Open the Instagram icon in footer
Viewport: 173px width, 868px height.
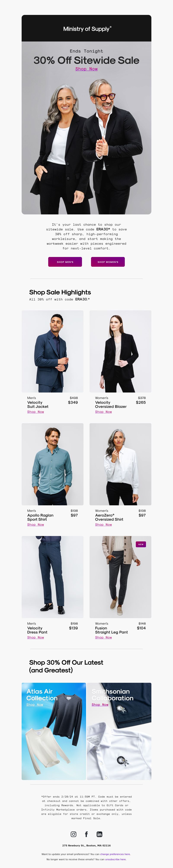click(74, 834)
